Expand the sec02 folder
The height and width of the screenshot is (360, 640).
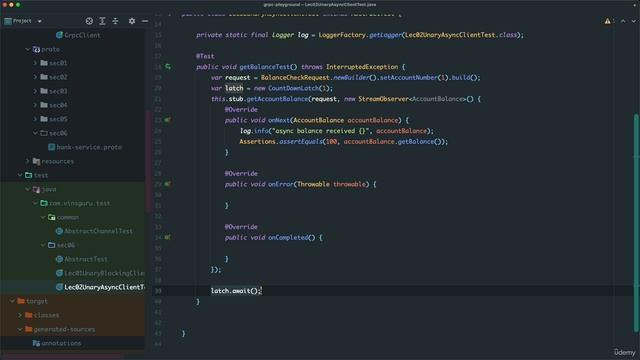[x=35, y=77]
